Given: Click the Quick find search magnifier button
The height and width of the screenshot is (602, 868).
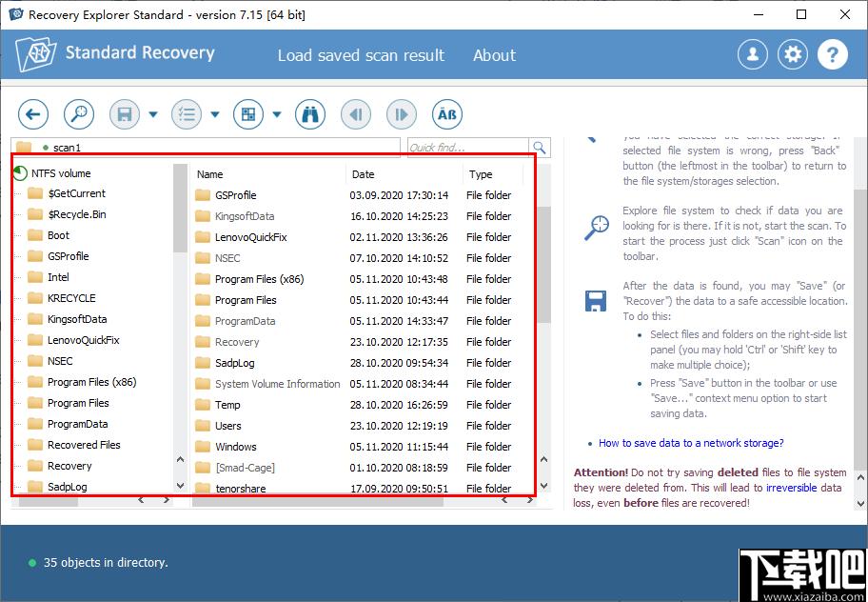Looking at the screenshot, I should click(540, 148).
